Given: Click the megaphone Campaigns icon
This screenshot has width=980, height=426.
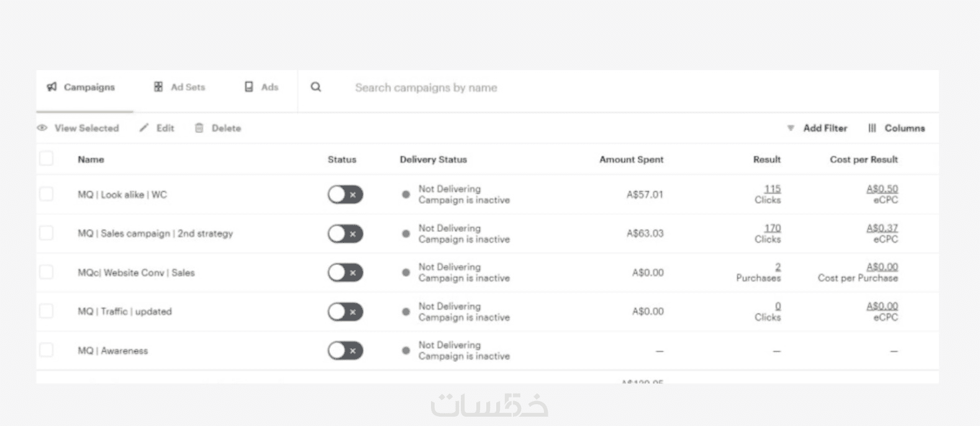Looking at the screenshot, I should tap(52, 87).
